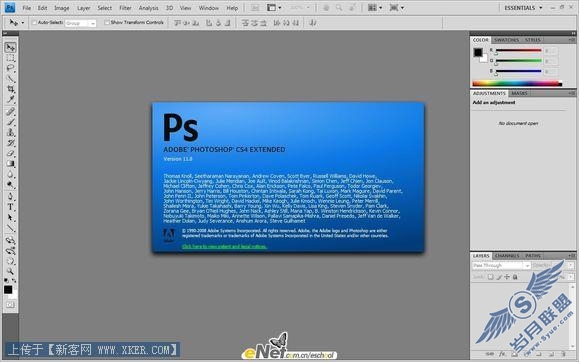Select the Eyedropper tool
Viewport: 579px width, 362px height.
[x=10, y=99]
